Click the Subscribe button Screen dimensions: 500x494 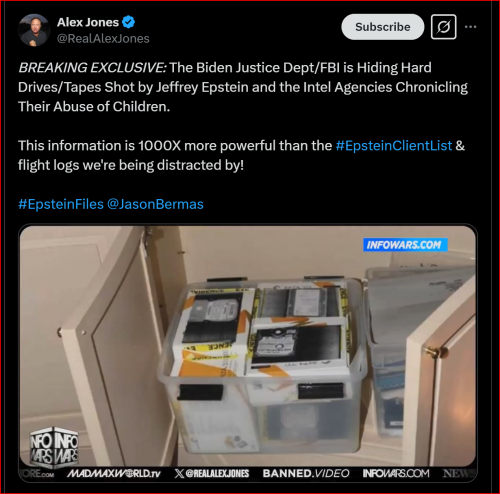382,27
